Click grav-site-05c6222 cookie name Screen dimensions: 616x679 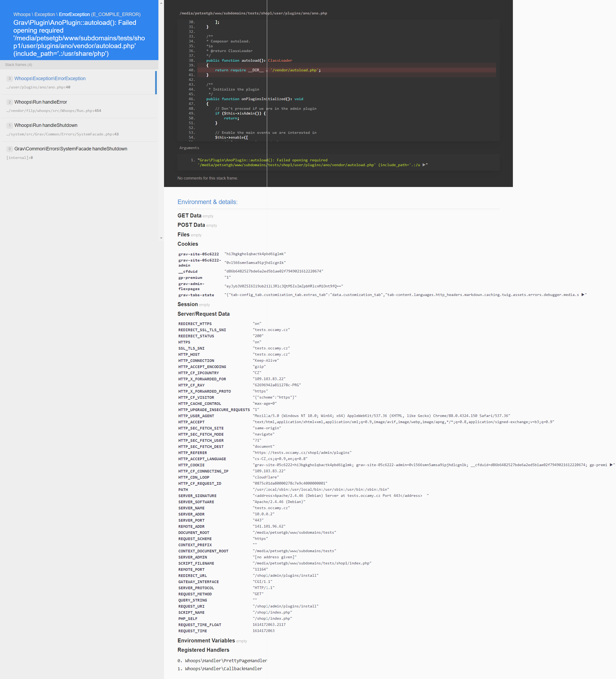(x=198, y=254)
